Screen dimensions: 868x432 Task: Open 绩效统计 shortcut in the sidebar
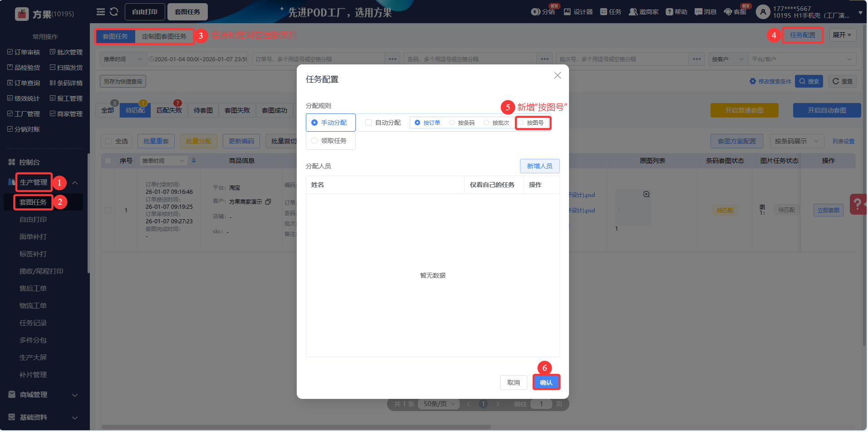[x=24, y=98]
